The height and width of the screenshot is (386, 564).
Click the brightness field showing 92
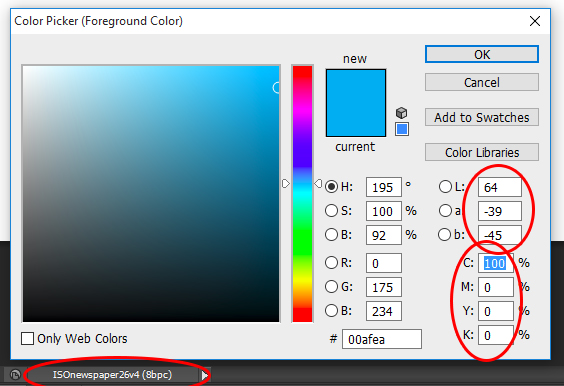[x=383, y=235]
